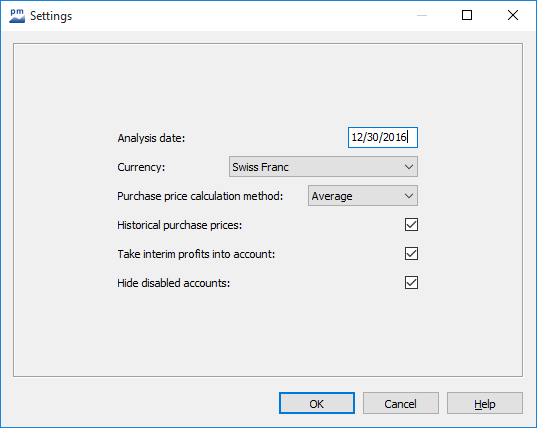Click the Purchase price calculation method label
This screenshot has width=537, height=428.
[x=200, y=196]
